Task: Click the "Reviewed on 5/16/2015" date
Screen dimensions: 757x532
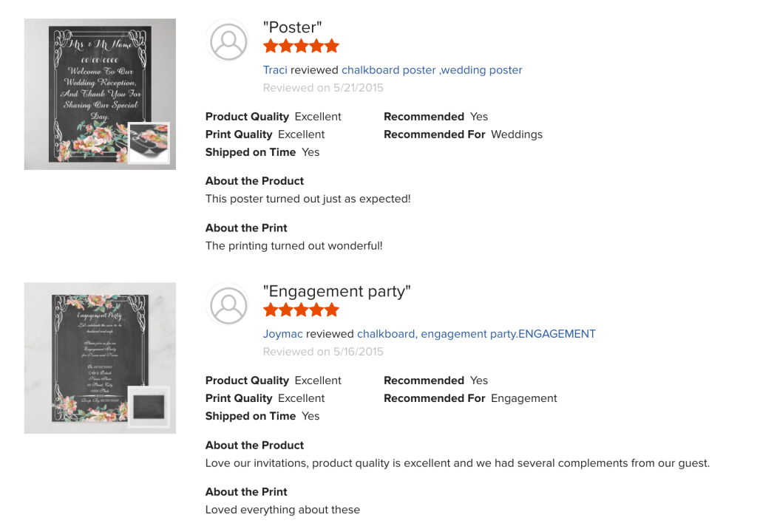Action: point(323,352)
